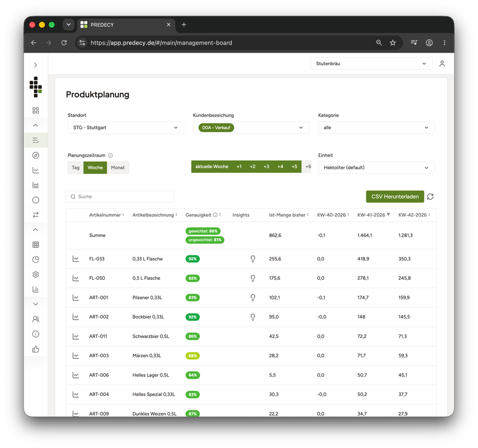The image size is (478, 448).
Task: Open the bar chart icon in sidebar
Action: point(36,289)
